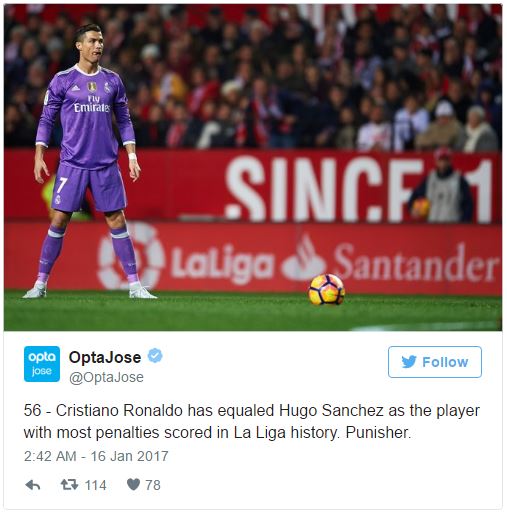The image size is (507, 517).
Task: Click the retweet icon
Action: click(x=69, y=484)
